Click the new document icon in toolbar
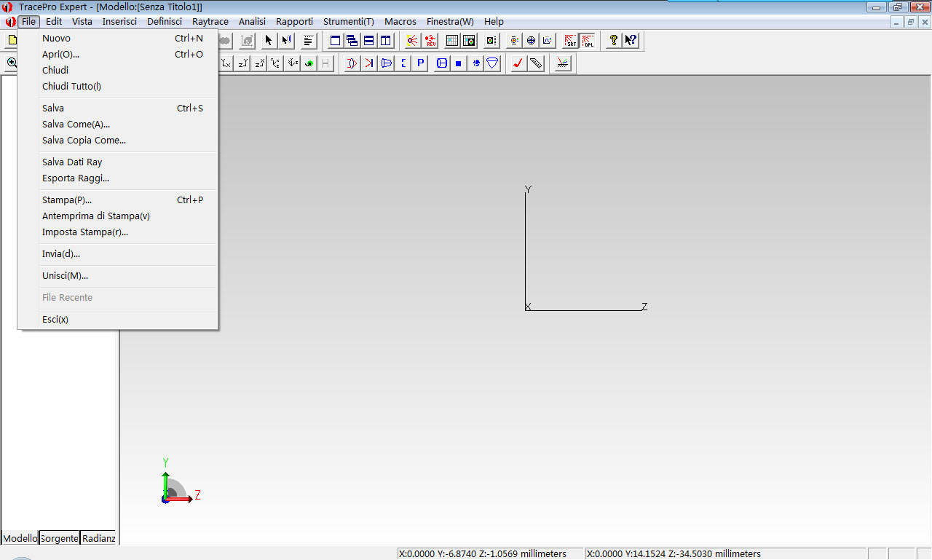 pos(12,41)
